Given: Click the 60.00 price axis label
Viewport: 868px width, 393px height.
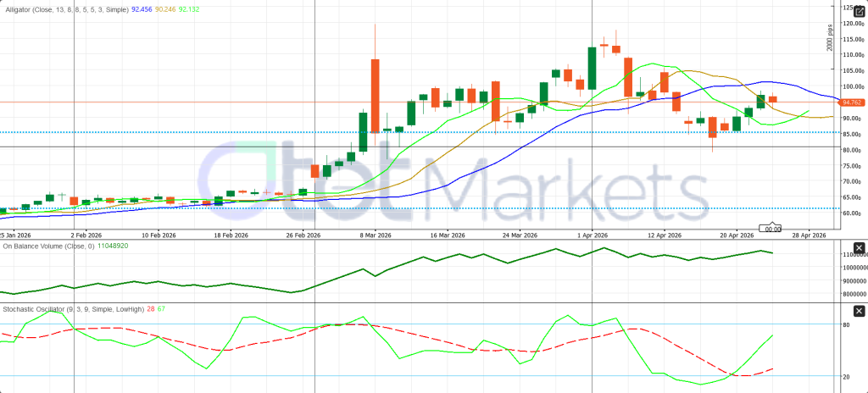Looking at the screenshot, I should (851, 213).
